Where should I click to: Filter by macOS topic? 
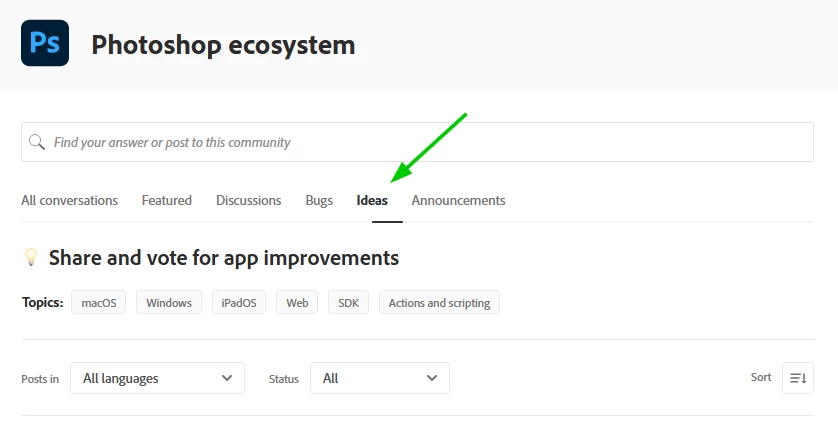(98, 302)
